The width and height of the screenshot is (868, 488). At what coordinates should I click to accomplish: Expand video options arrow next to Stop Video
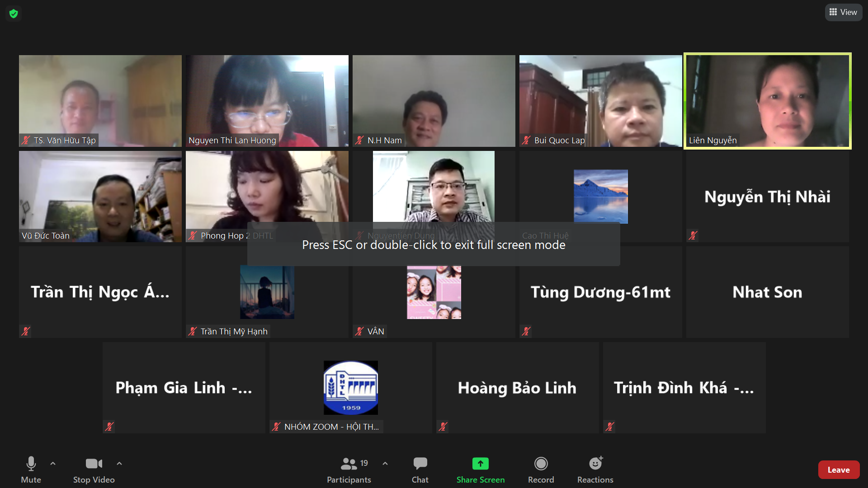pos(119,463)
